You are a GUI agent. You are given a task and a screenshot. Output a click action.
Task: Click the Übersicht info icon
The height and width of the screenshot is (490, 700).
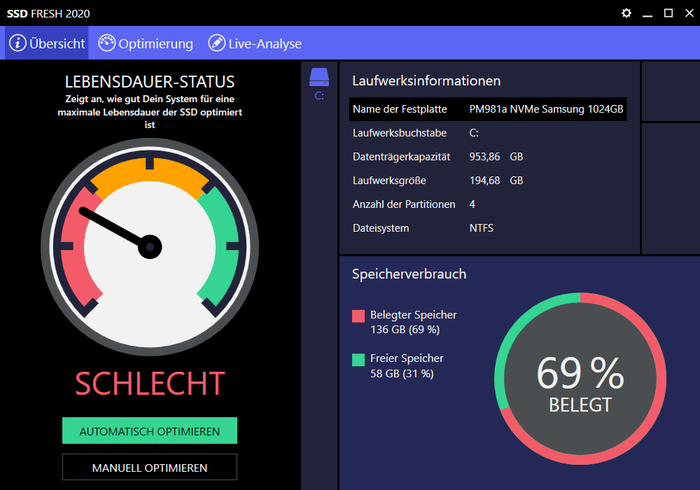[x=18, y=43]
